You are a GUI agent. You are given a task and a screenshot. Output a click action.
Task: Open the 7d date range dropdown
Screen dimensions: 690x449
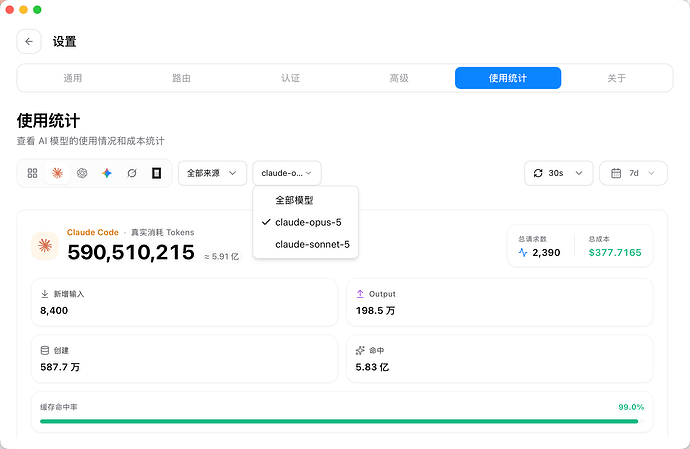[633, 173]
